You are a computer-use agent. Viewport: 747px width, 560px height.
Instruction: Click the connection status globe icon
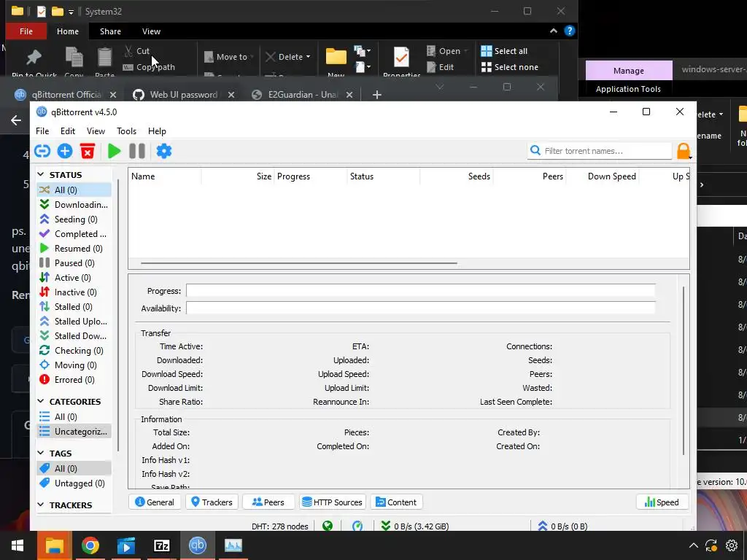pos(328,526)
